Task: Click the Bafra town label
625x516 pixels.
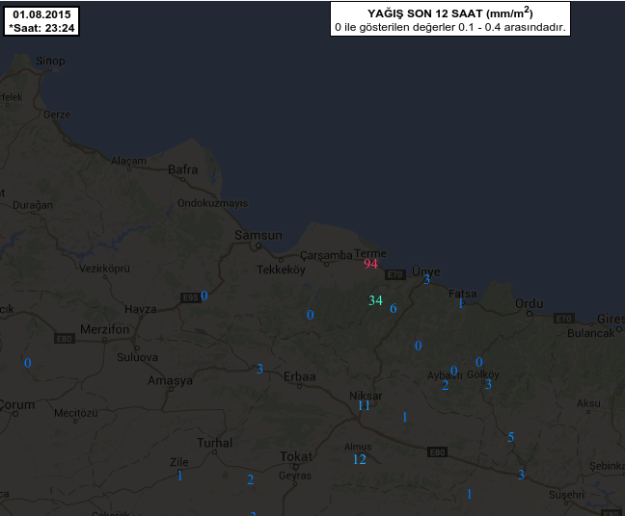Action: tap(183, 169)
